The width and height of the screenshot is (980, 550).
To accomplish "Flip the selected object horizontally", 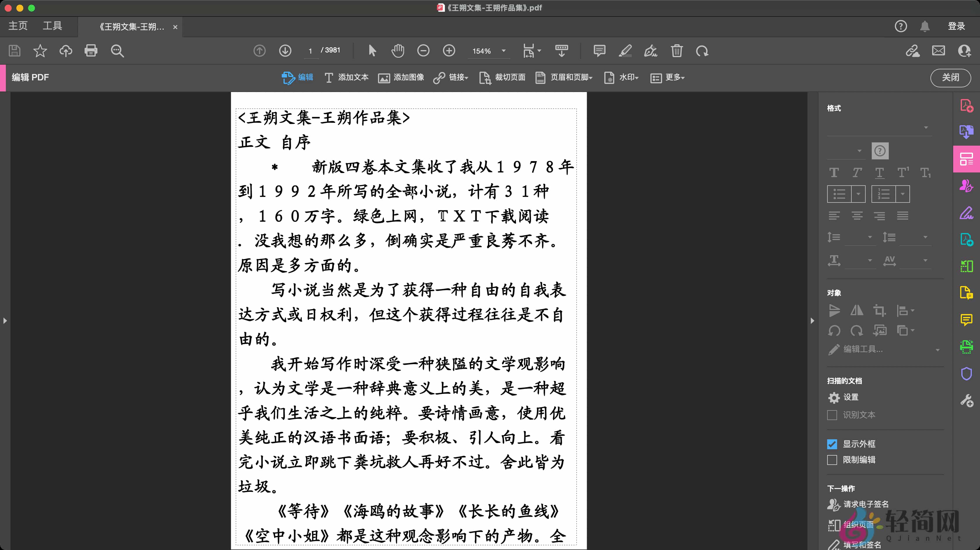I will 857,311.
